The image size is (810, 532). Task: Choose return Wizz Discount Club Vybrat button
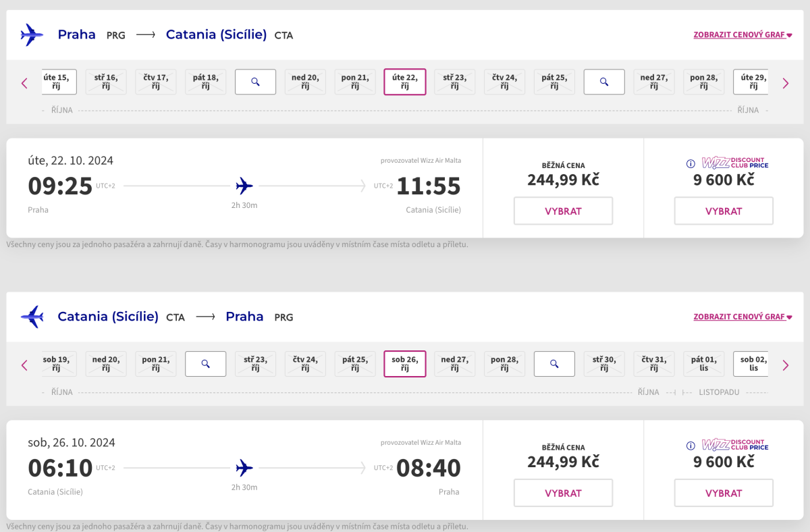tap(724, 493)
